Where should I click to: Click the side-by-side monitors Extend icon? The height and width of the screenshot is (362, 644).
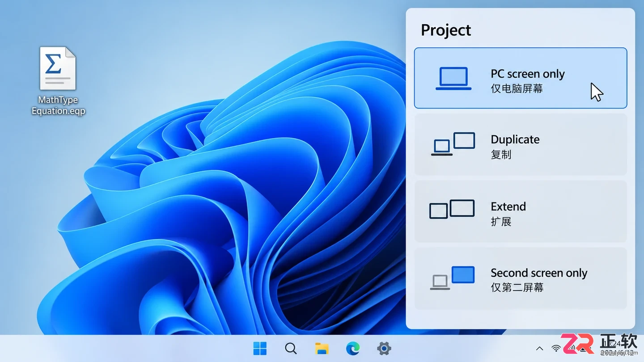tap(452, 209)
